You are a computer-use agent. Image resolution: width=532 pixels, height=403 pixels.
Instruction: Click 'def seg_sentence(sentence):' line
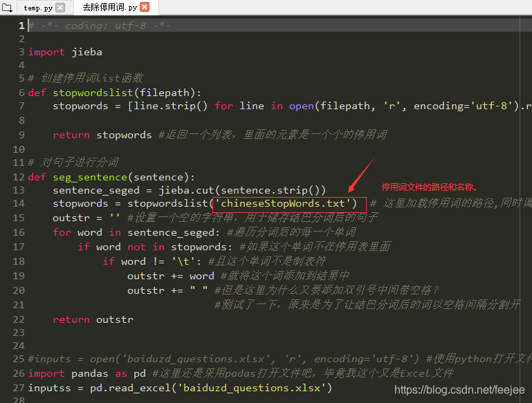tap(111, 177)
